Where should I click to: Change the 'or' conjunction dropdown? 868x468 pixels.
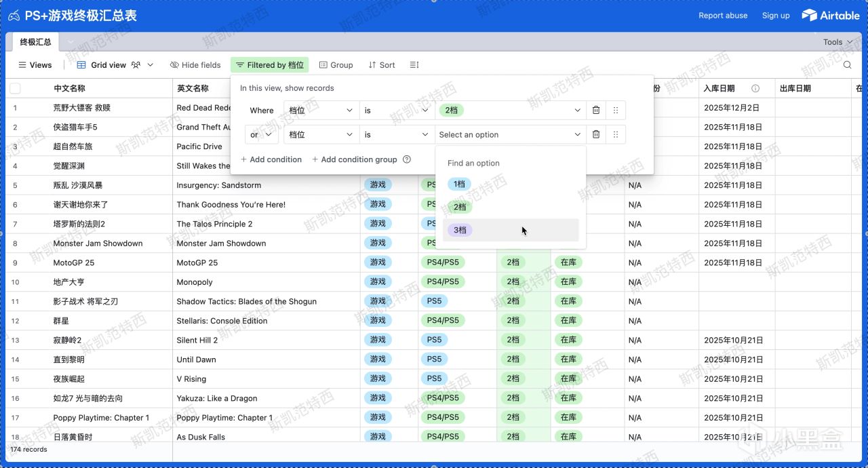point(262,134)
